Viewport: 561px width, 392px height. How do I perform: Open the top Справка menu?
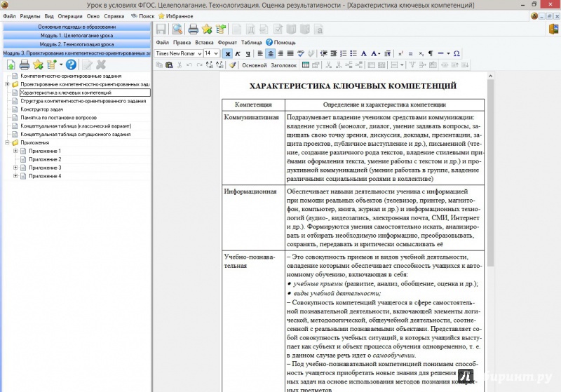114,16
